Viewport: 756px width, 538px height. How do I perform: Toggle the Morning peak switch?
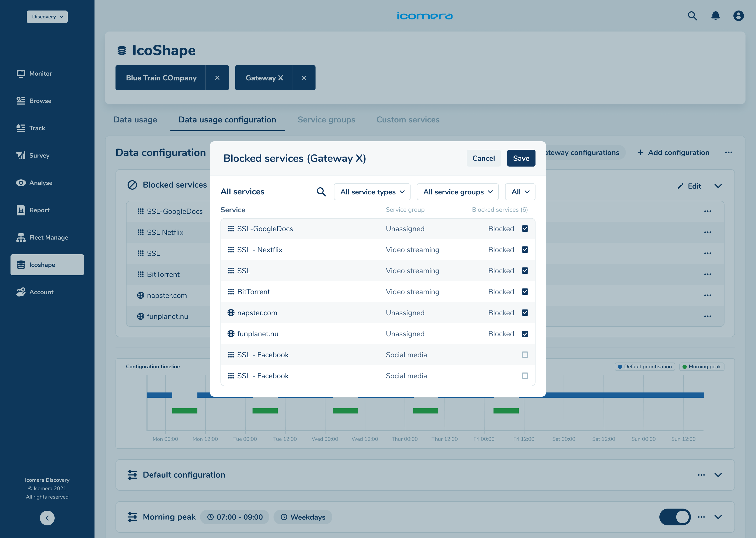pos(675,517)
